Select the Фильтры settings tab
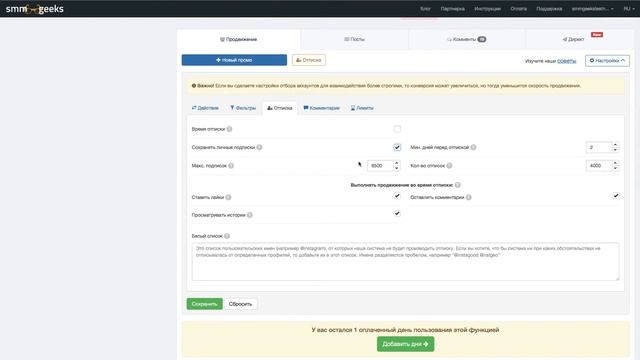The width and height of the screenshot is (640, 360). coord(243,108)
